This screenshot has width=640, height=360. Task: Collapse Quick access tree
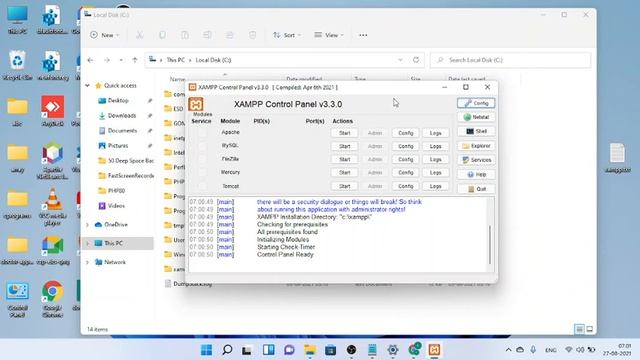[x=87, y=86]
